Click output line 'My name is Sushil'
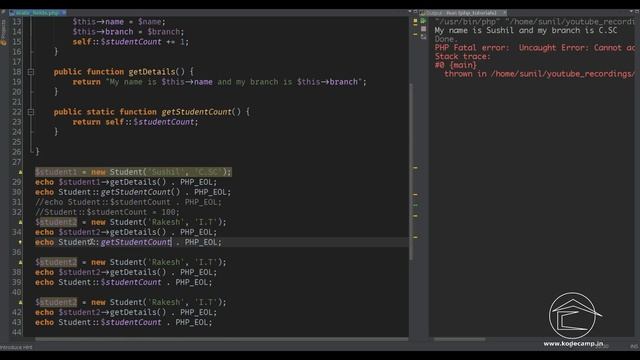The height and width of the screenshot is (360, 640). click(x=526, y=31)
